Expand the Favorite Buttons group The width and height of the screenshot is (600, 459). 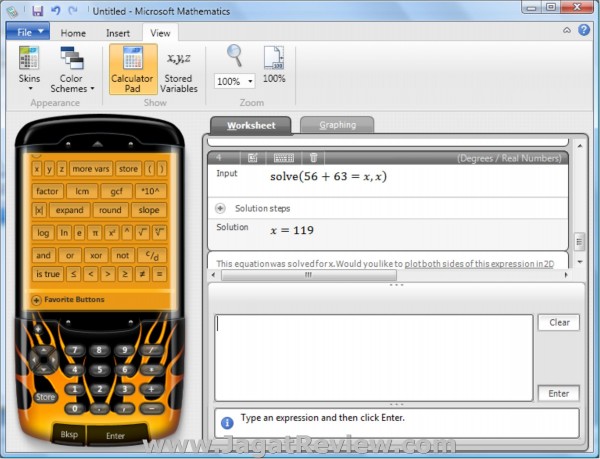coord(36,300)
